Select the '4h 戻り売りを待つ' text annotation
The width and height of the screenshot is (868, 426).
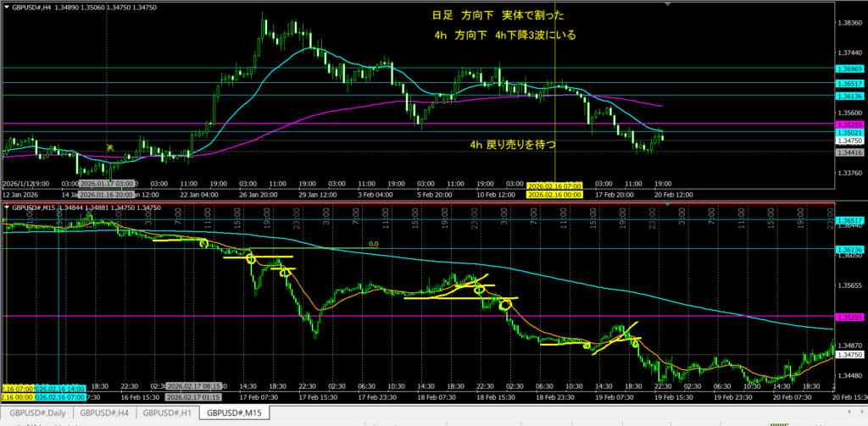tap(514, 145)
